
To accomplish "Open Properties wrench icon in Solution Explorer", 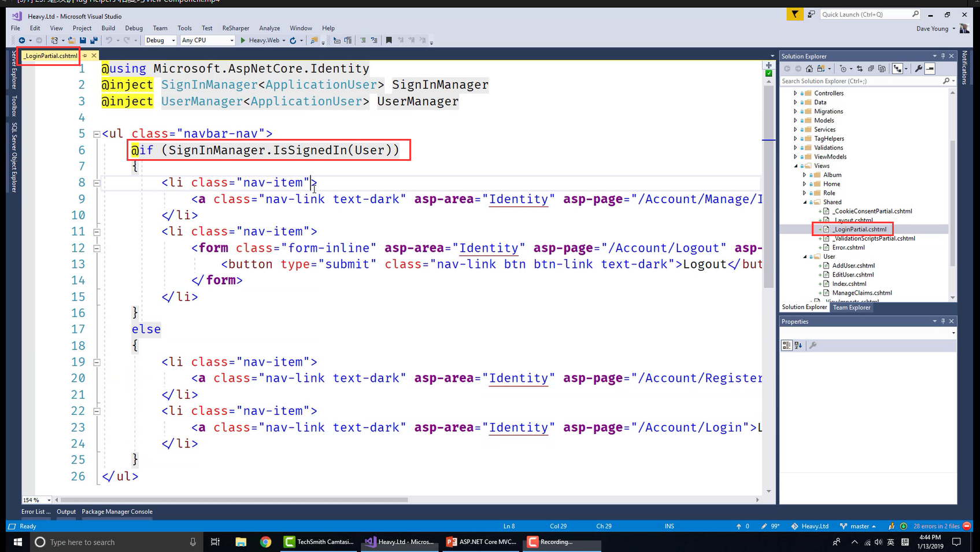I will click(x=918, y=69).
